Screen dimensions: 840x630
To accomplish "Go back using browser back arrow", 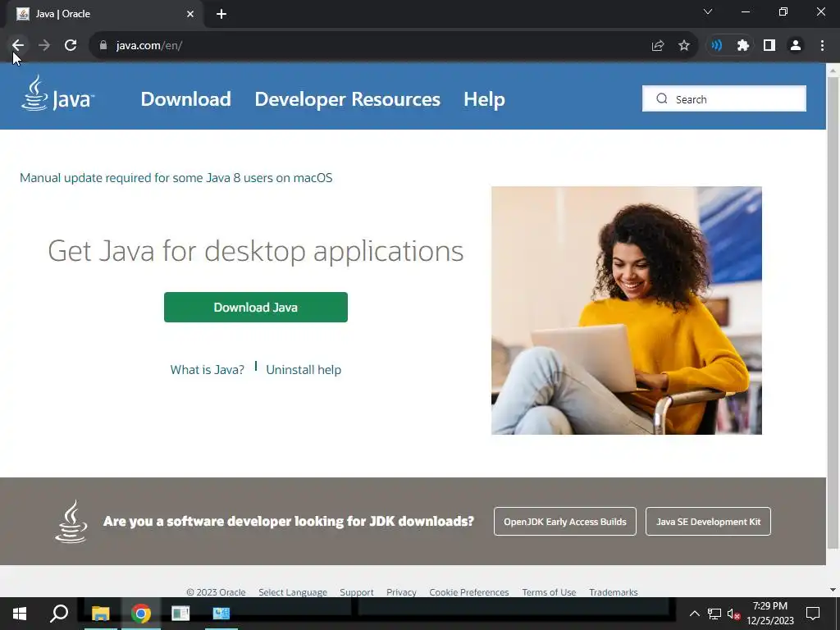I will pos(18,46).
